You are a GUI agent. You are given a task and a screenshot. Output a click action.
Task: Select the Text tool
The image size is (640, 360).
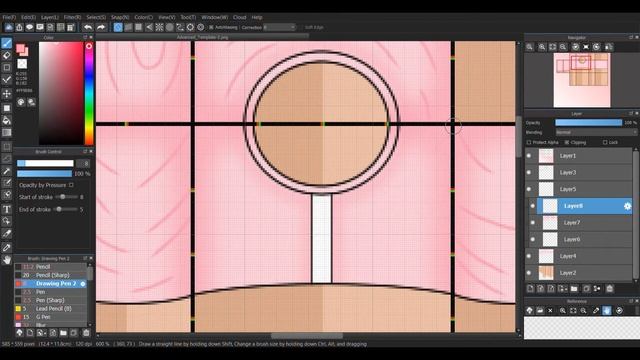pos(7,209)
